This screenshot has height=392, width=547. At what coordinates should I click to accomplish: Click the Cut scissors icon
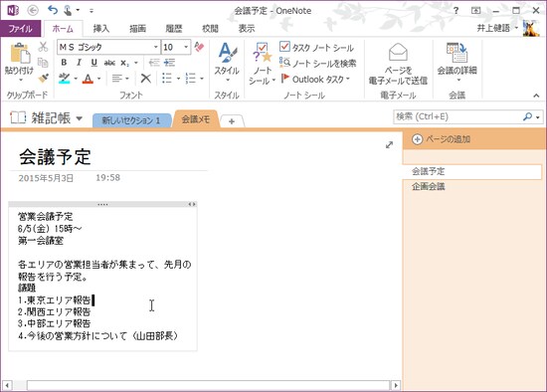pyautogui.click(x=43, y=47)
